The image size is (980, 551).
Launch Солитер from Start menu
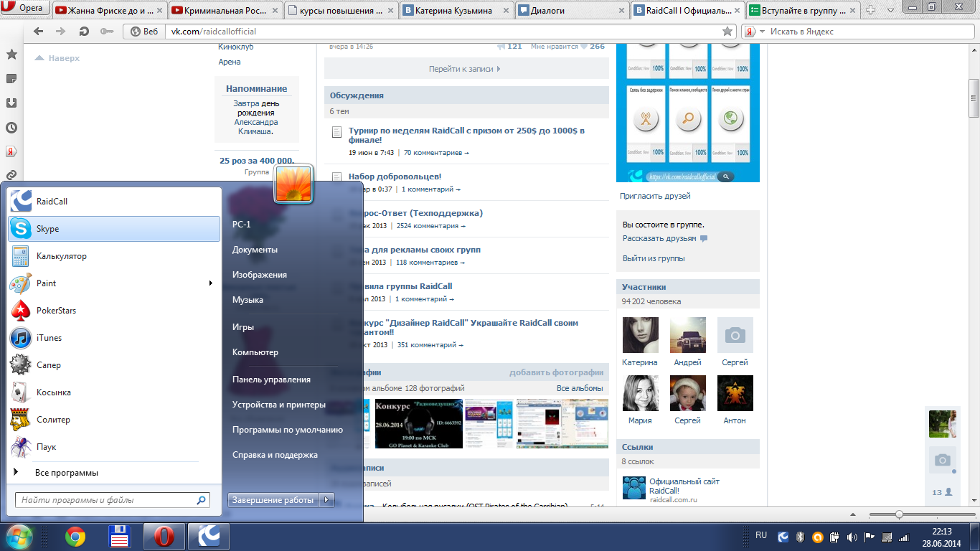point(114,420)
